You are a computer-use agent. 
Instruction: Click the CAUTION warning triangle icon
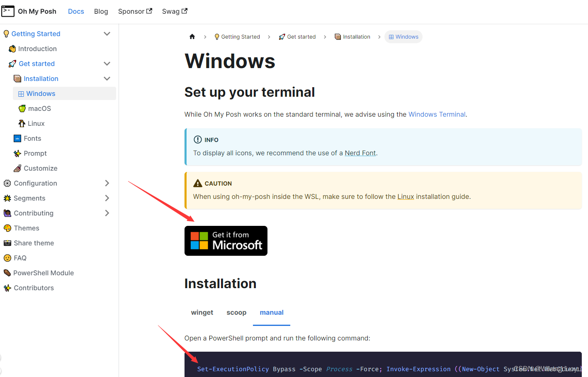(198, 183)
